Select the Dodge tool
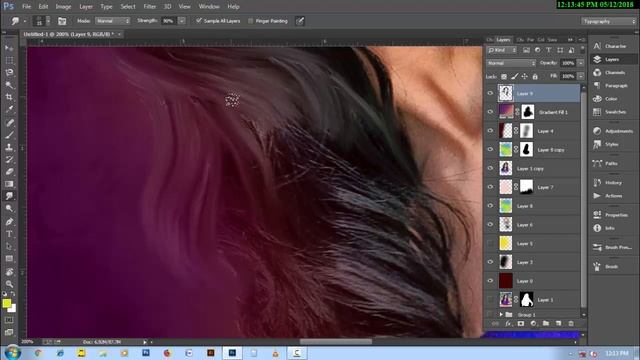 (9, 209)
